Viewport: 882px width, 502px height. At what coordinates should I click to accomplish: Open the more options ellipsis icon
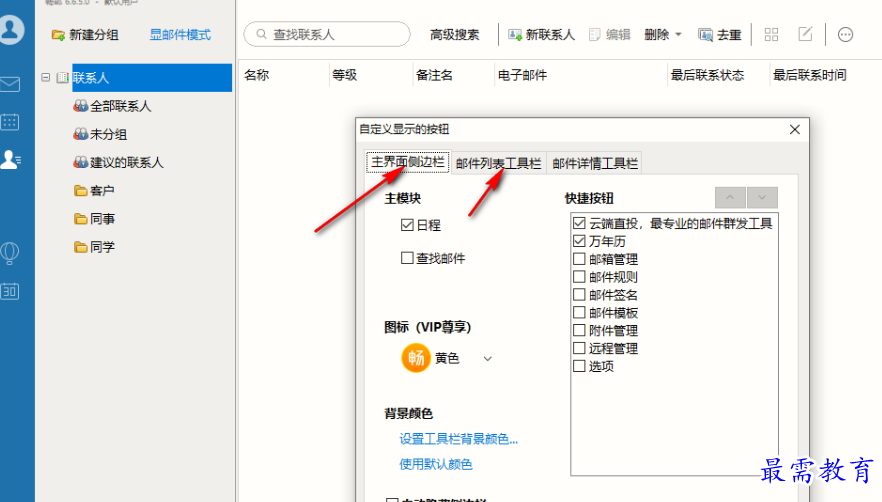pos(845,35)
